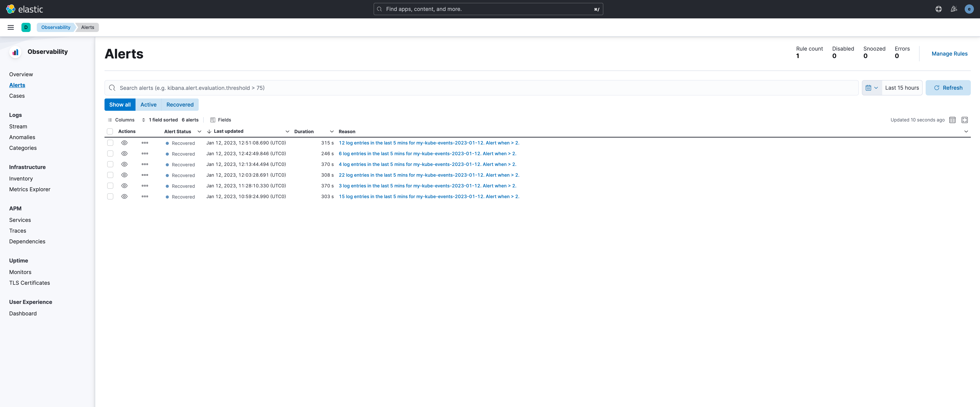Select all alerts with the header checkbox
The width and height of the screenshot is (980, 407).
(x=110, y=131)
